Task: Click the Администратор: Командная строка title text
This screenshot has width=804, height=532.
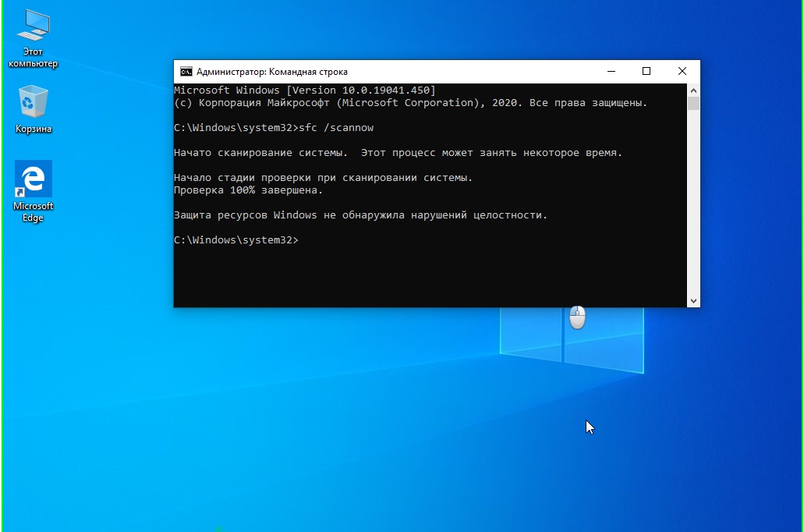Action: [272, 72]
